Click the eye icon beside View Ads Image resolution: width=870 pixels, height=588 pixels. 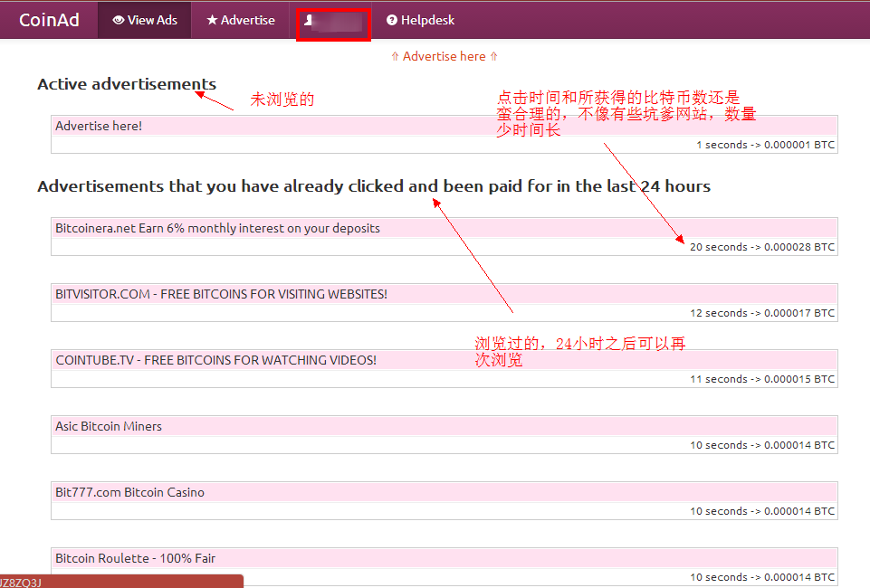tap(118, 20)
